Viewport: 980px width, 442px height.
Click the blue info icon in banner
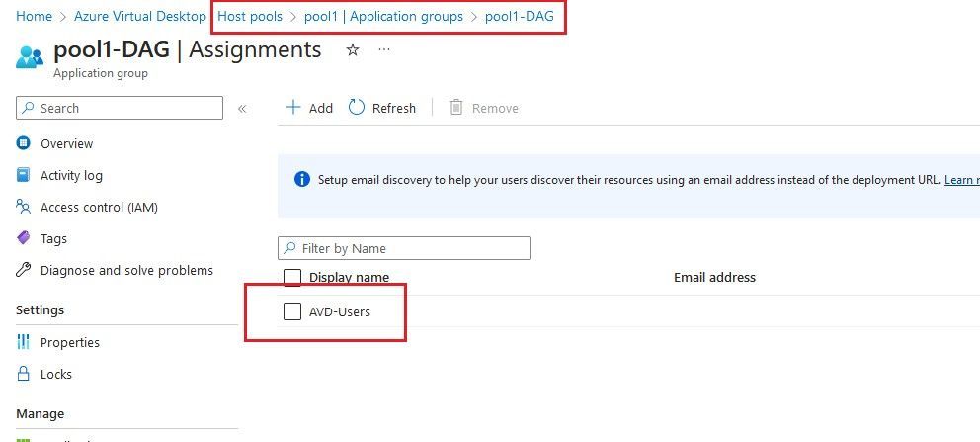pyautogui.click(x=302, y=179)
